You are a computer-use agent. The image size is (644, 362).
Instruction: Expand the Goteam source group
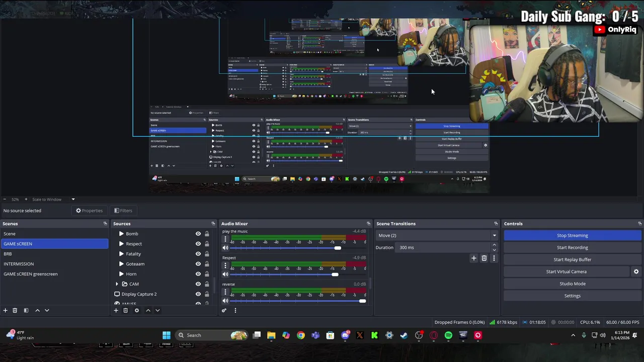tap(121, 264)
